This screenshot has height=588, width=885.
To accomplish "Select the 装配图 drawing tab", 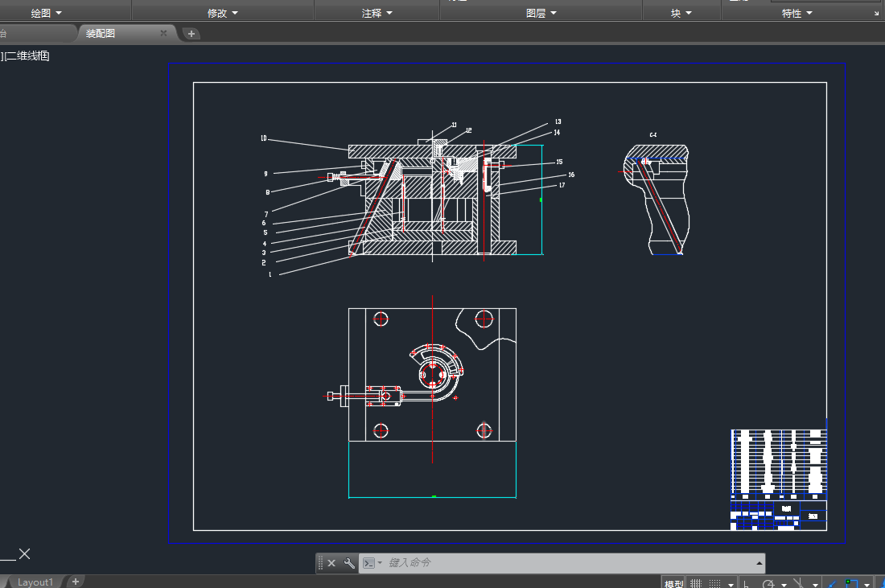I will click(x=101, y=33).
